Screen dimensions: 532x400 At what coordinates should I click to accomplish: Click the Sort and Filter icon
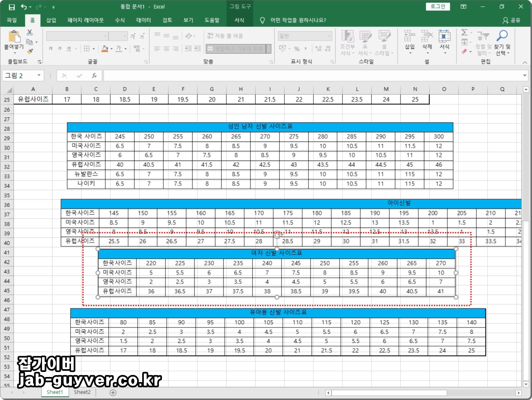click(483, 36)
